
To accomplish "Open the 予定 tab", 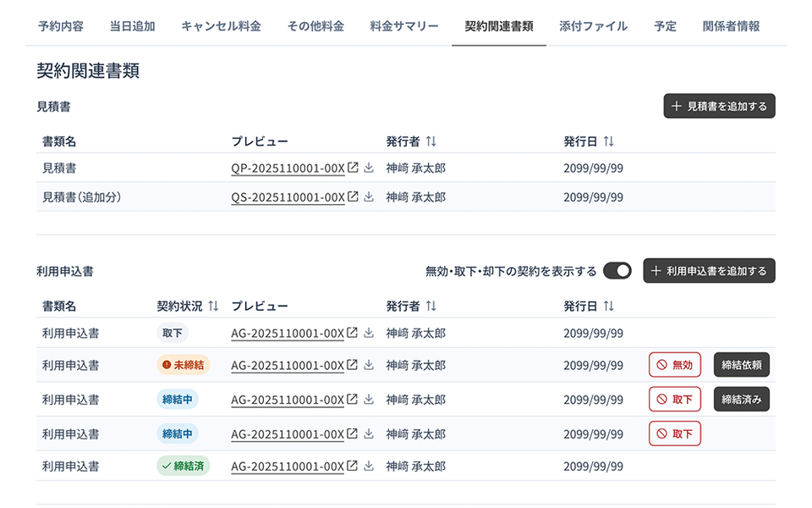I will click(666, 26).
